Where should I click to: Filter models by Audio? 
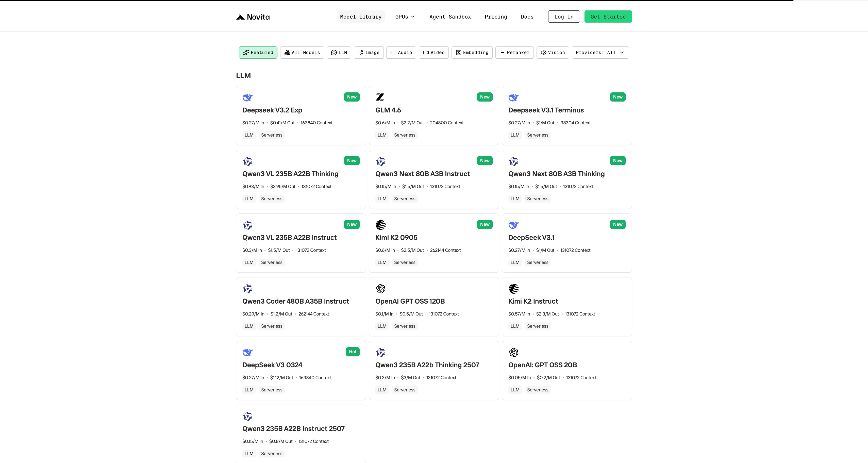tap(401, 53)
